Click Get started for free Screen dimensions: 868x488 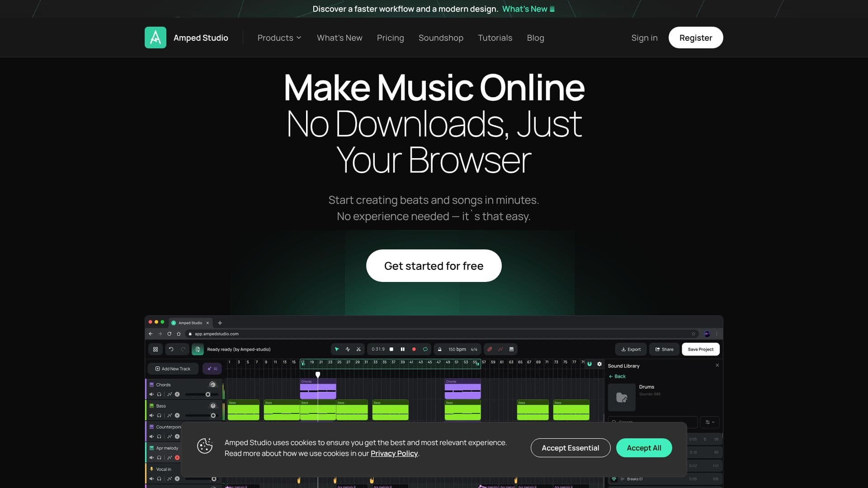click(434, 266)
